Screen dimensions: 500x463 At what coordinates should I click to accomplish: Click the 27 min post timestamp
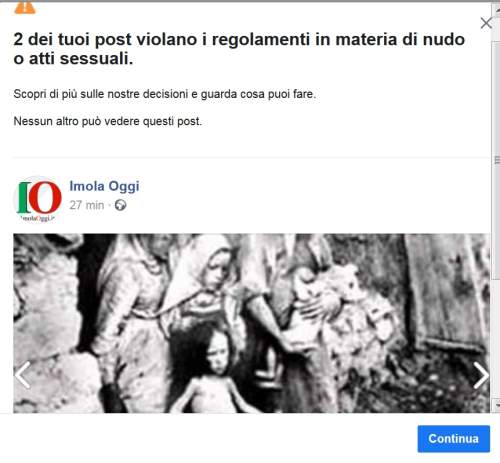pos(87,205)
